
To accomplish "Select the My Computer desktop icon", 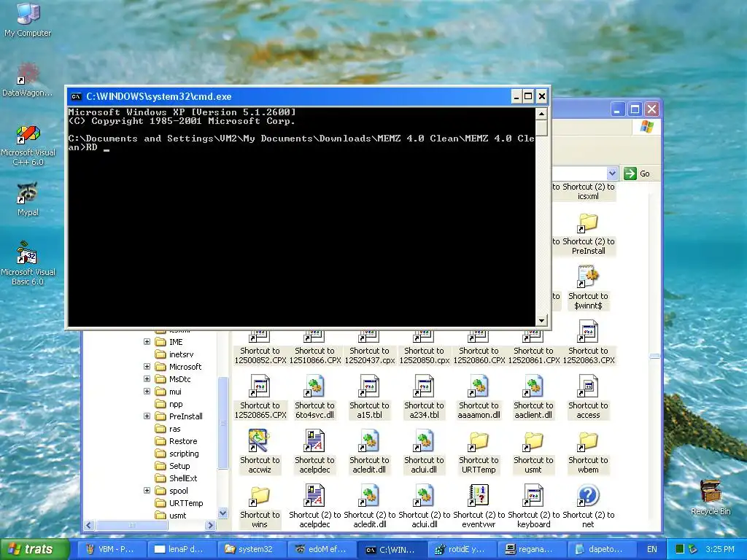I will coord(28,20).
